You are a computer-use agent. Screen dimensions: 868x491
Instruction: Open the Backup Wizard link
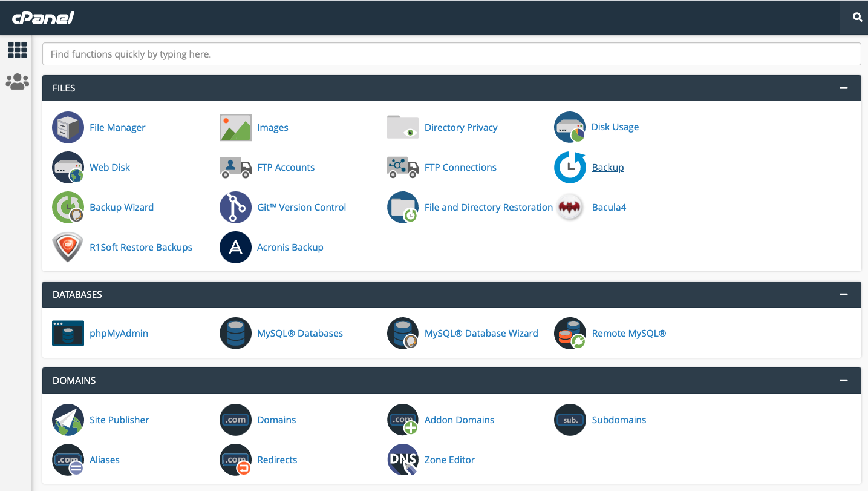click(122, 207)
